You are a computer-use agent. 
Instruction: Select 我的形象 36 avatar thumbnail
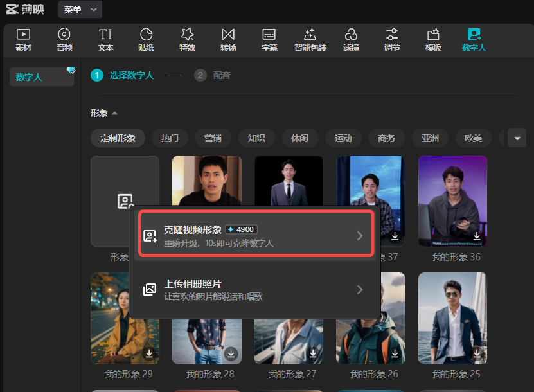452,201
